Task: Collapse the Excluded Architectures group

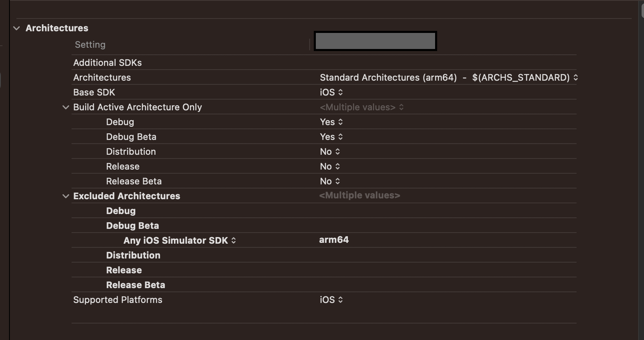Action: click(x=66, y=196)
